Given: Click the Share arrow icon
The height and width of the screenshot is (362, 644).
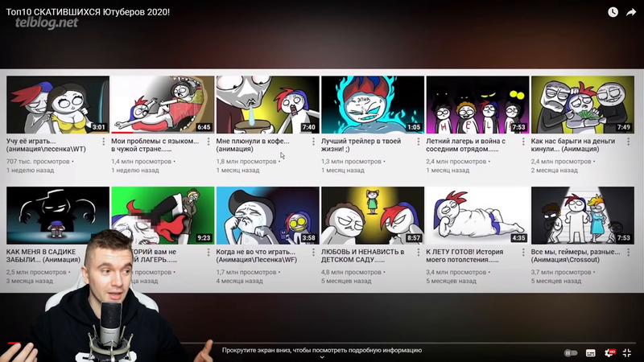Looking at the screenshot, I should (631, 12).
